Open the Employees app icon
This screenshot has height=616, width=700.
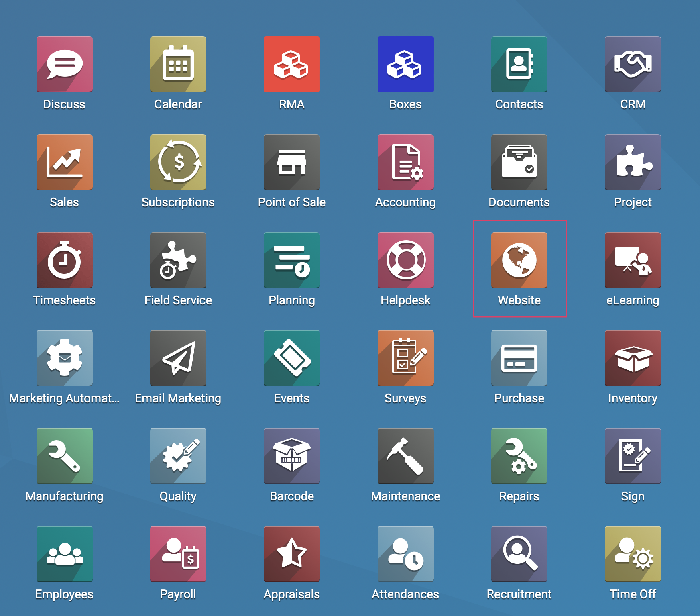[65, 554]
